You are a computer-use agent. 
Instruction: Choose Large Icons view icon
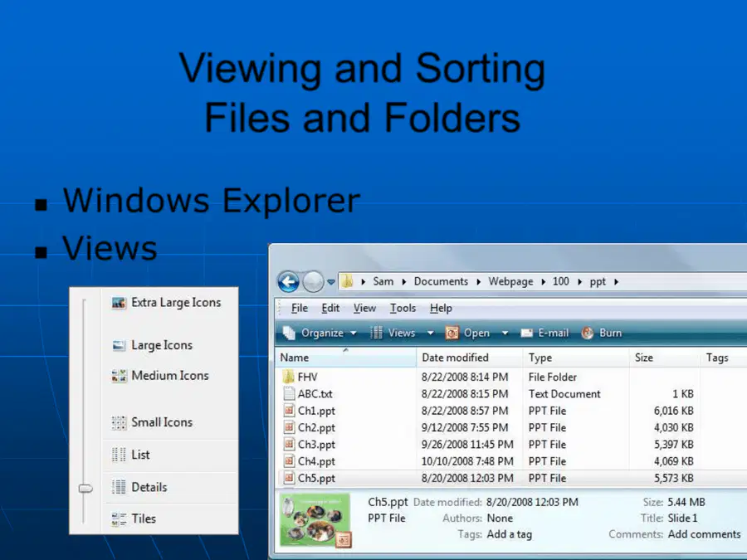point(118,345)
